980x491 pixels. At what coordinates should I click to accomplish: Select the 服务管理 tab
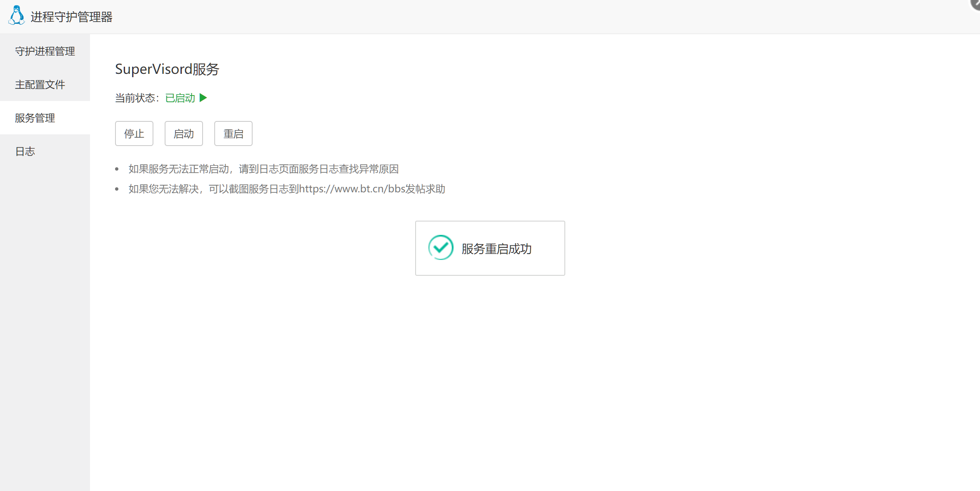45,118
